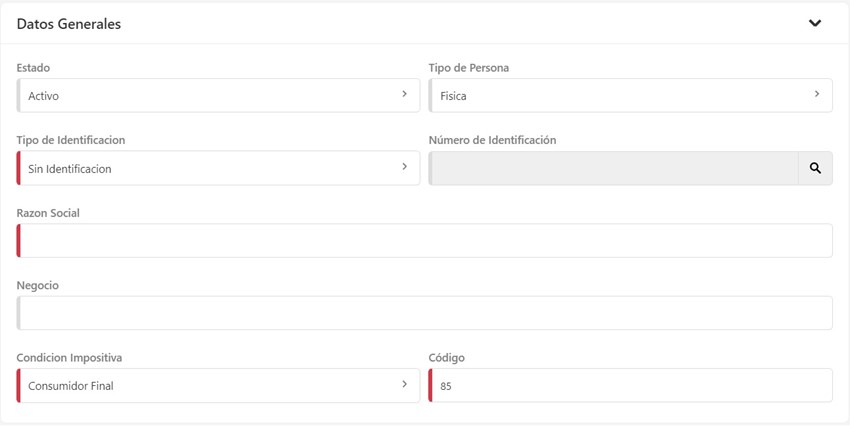Click the Número de Identificación label
This screenshot has height=426, width=850.
pos(492,140)
